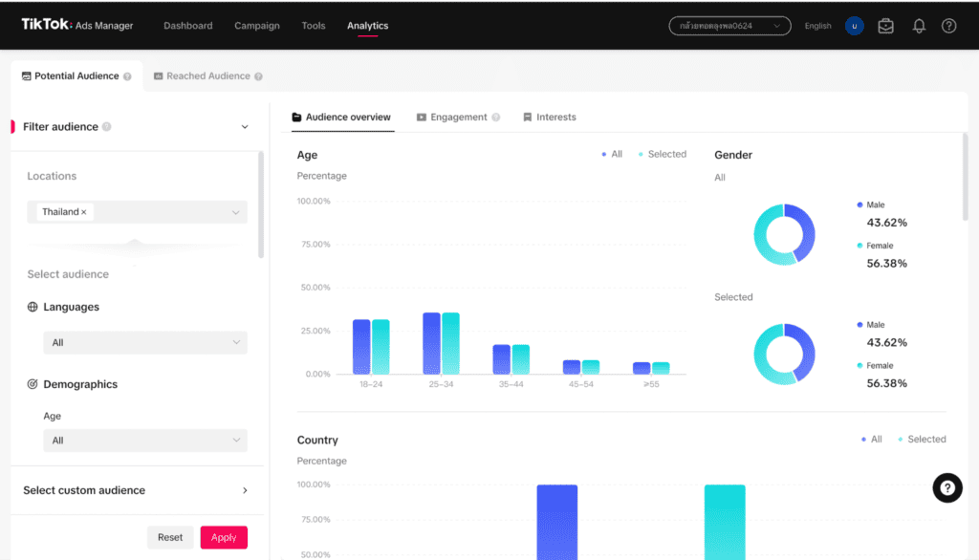979x560 pixels.
Task: Toggle the Selected legend in Age chart
Action: pos(663,154)
